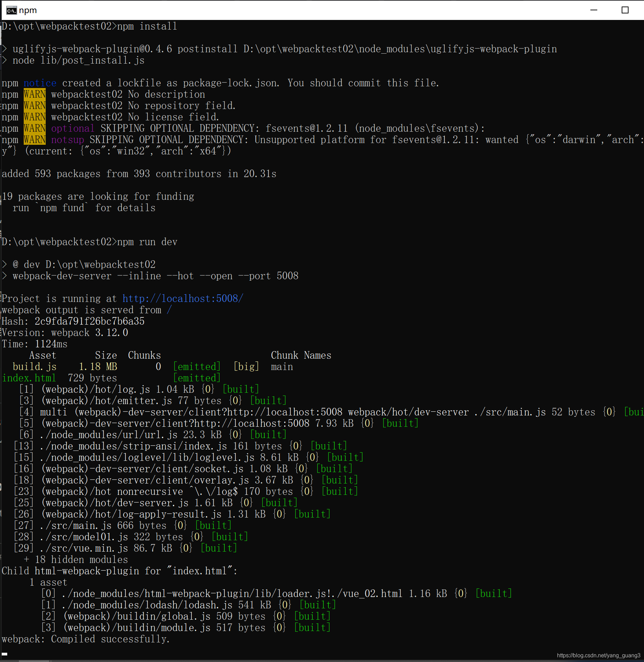This screenshot has height=662, width=644.
Task: Click the './src/vue.min.js' module row
Action: [125, 548]
